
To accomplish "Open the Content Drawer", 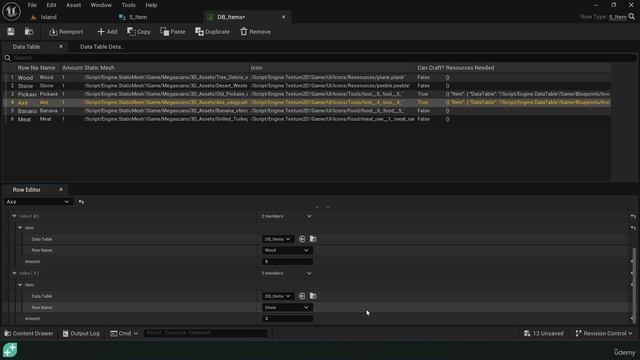I will [x=29, y=333].
